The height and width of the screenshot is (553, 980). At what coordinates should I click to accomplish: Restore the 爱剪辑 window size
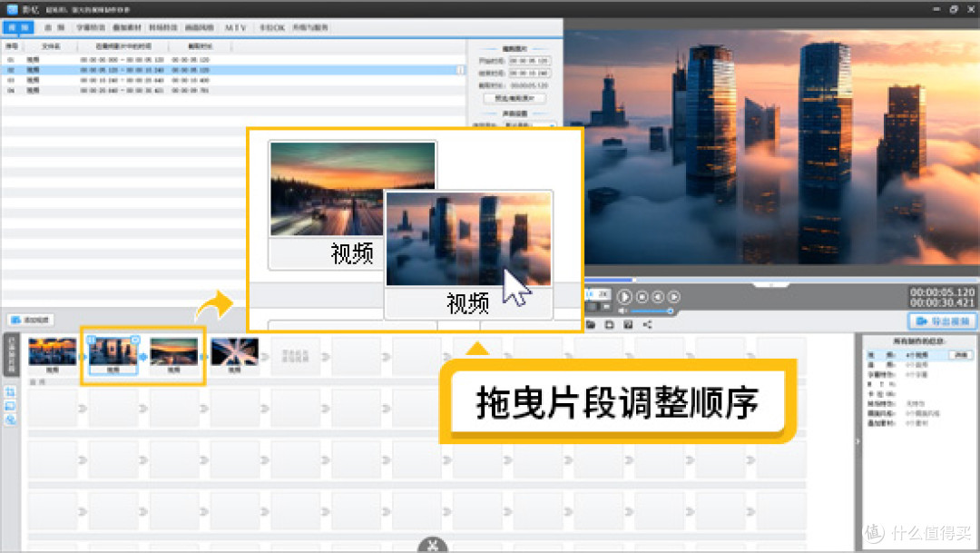click(954, 9)
